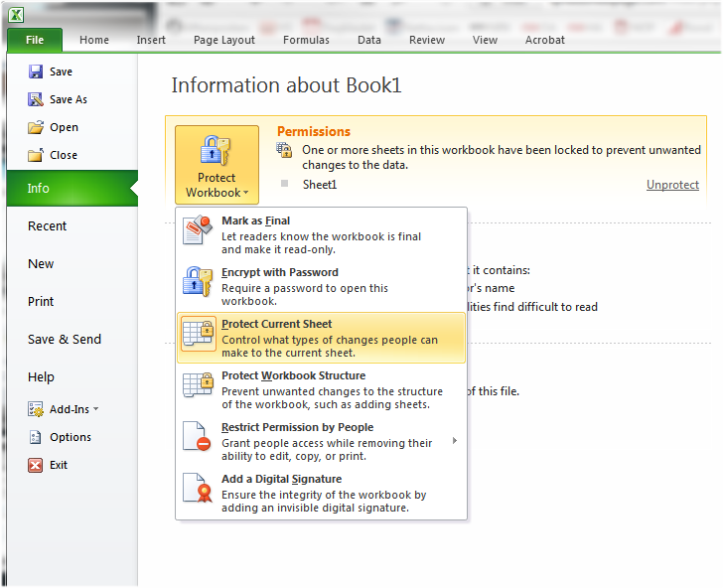Image resolution: width=723 pixels, height=588 pixels.
Task: Click the 'of this file.' text fragment
Action: pyautogui.click(x=493, y=391)
